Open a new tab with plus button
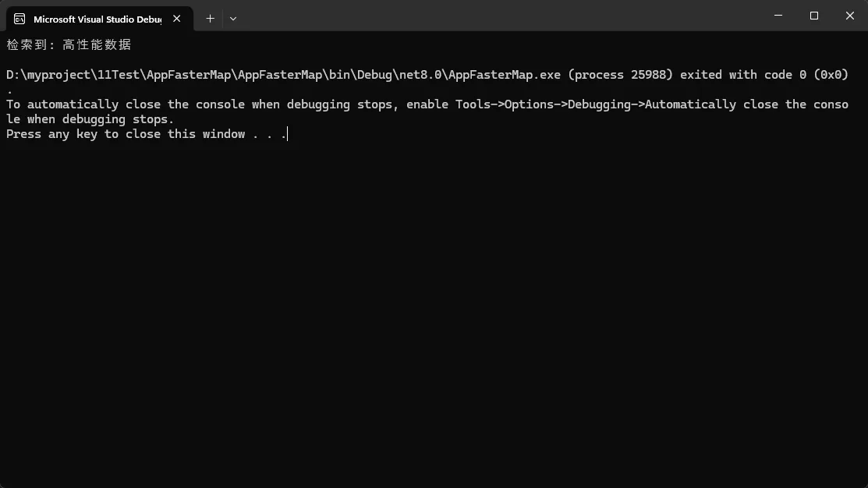Screen dimensions: 868x488 210,18
